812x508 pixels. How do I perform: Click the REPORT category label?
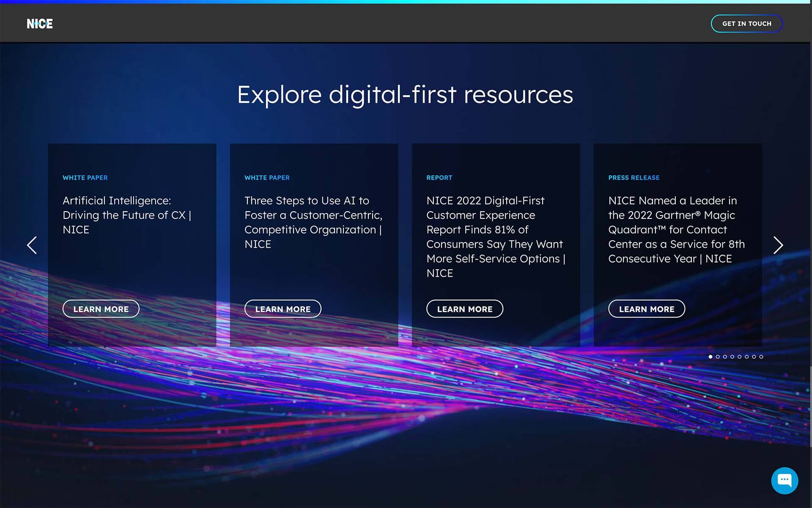coord(439,178)
